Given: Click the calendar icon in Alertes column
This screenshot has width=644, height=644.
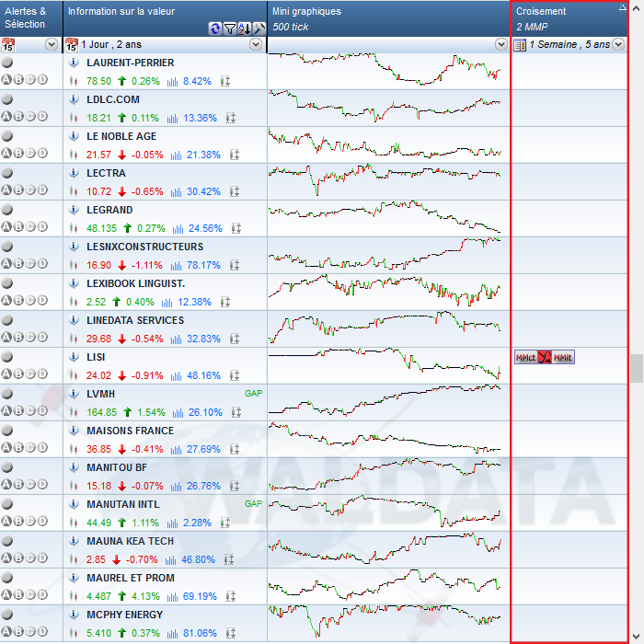Looking at the screenshot, I should 7,44.
